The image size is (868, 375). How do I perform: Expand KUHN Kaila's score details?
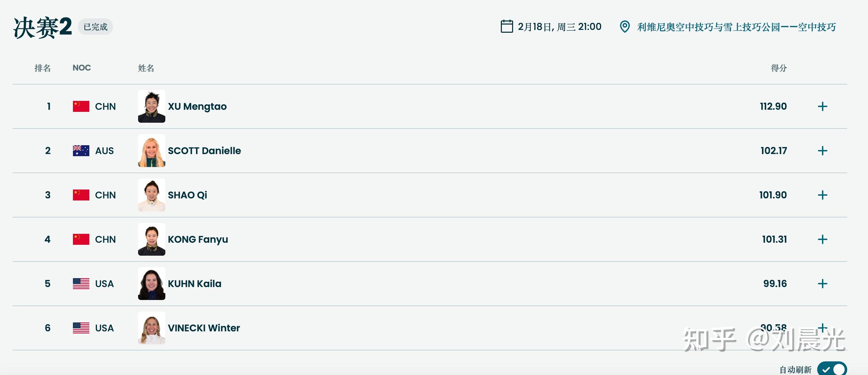click(822, 284)
